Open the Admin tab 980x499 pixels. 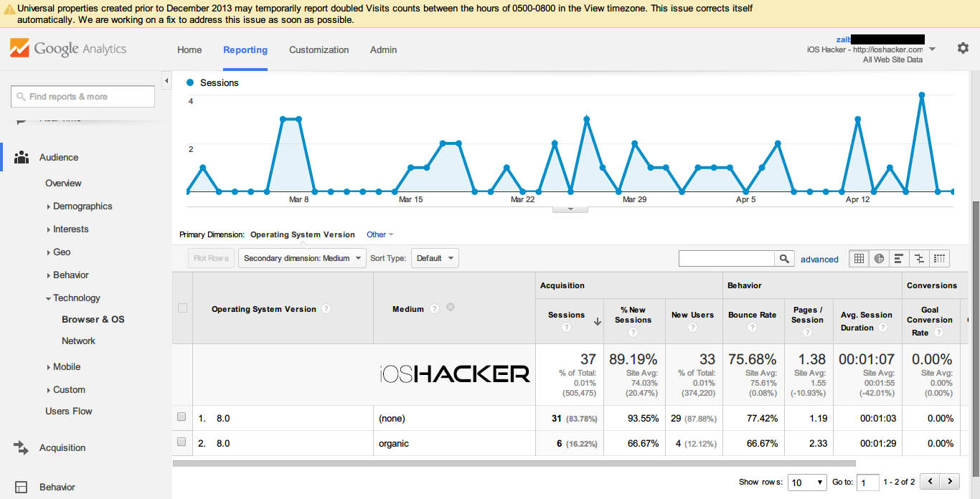(x=383, y=49)
